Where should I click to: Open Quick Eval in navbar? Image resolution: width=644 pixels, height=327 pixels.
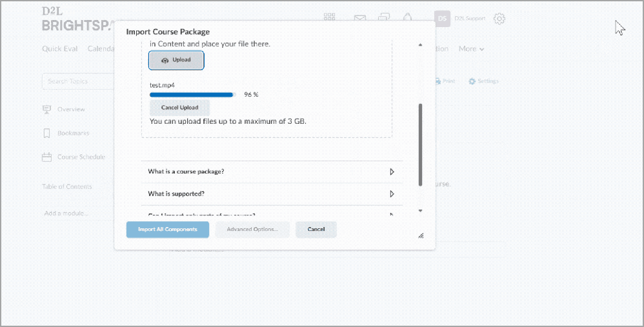[x=59, y=49]
